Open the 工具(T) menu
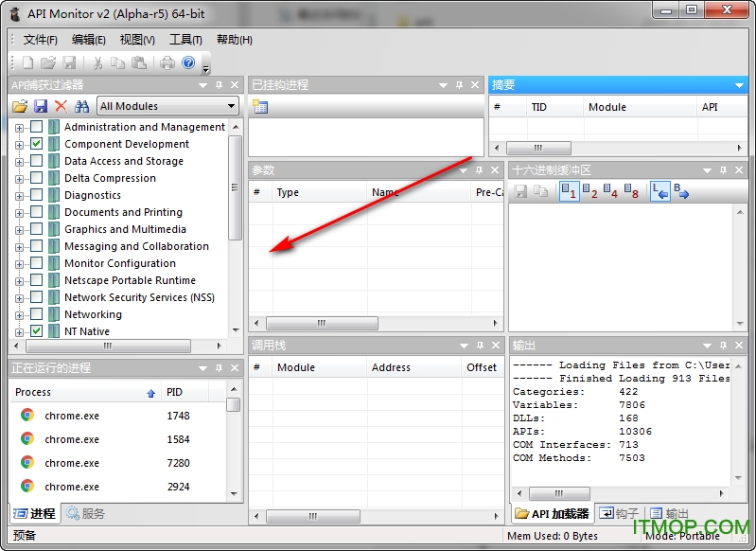Viewport: 756px width, 551px height. [185, 40]
